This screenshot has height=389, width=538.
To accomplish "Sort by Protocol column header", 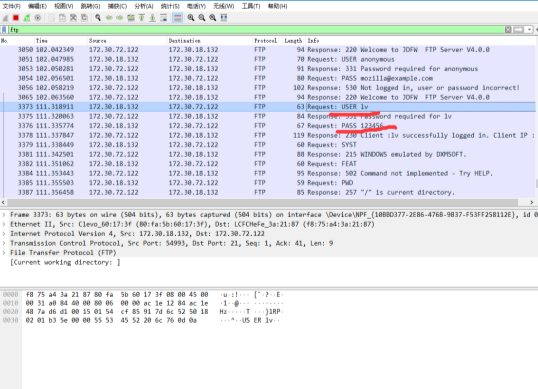I will 268,40.
